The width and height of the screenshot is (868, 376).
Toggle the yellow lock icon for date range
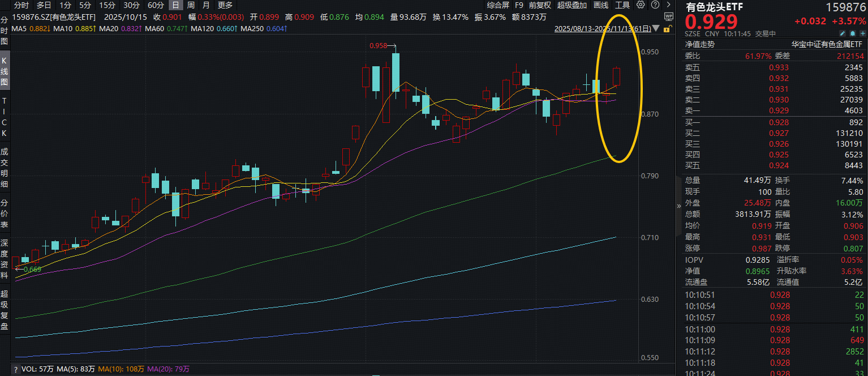pyautogui.click(x=668, y=28)
